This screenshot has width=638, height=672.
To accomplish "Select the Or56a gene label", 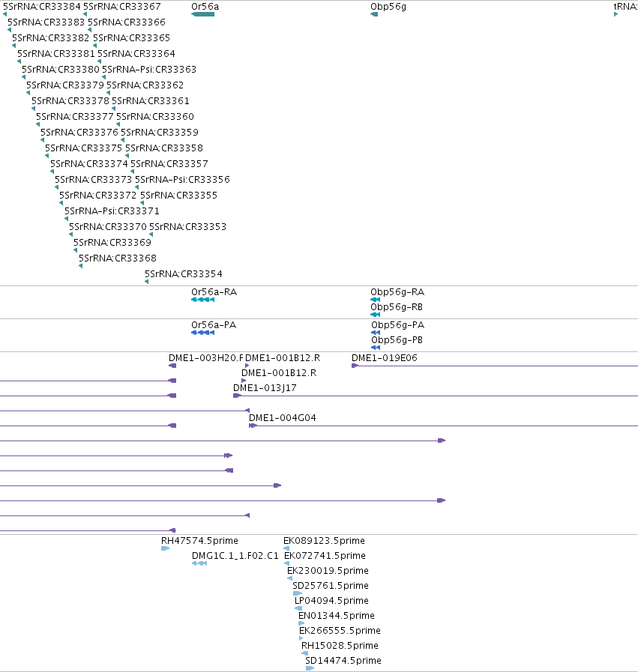I will tap(205, 7).
